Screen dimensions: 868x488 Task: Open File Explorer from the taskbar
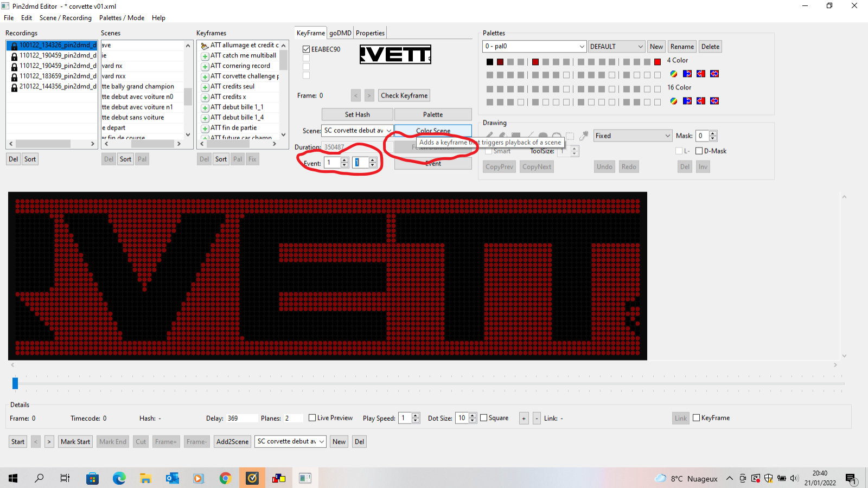coord(145,478)
